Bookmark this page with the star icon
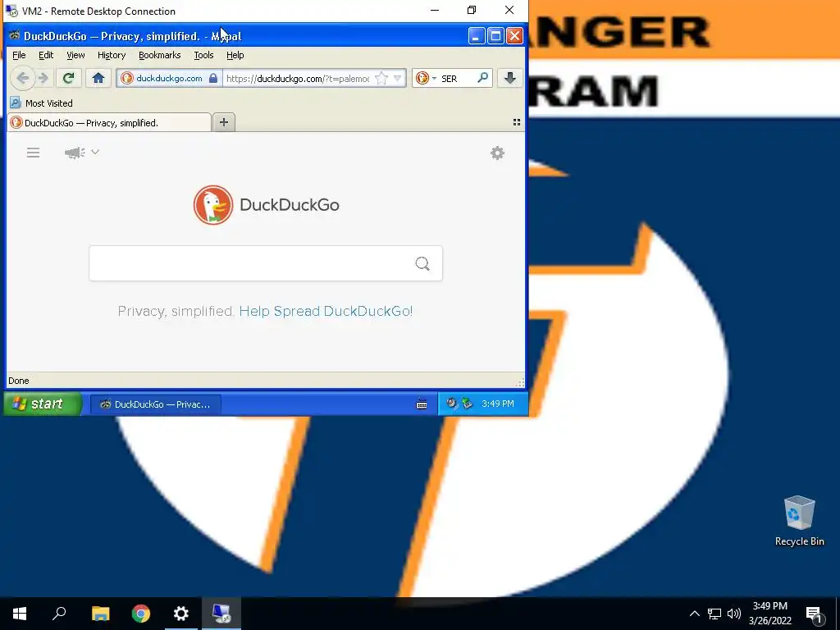The width and height of the screenshot is (840, 630). click(381, 78)
